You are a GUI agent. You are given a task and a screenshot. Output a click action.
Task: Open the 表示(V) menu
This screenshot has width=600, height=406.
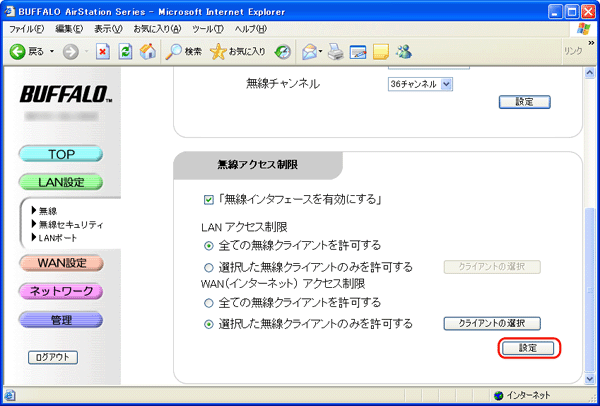108,28
